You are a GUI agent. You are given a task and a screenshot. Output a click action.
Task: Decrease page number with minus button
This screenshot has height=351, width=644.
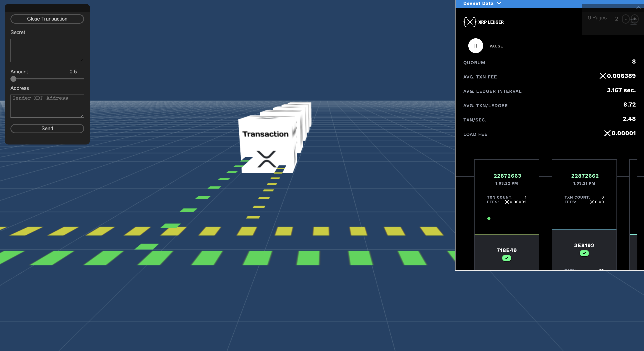point(626,19)
